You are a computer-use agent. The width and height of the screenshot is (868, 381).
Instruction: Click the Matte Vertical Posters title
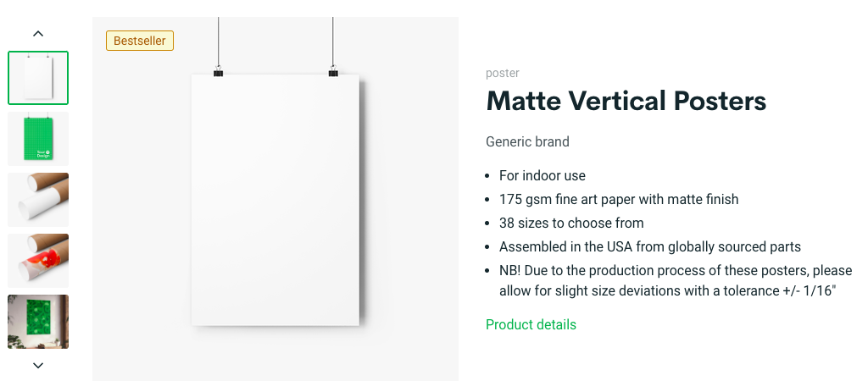pyautogui.click(x=626, y=102)
